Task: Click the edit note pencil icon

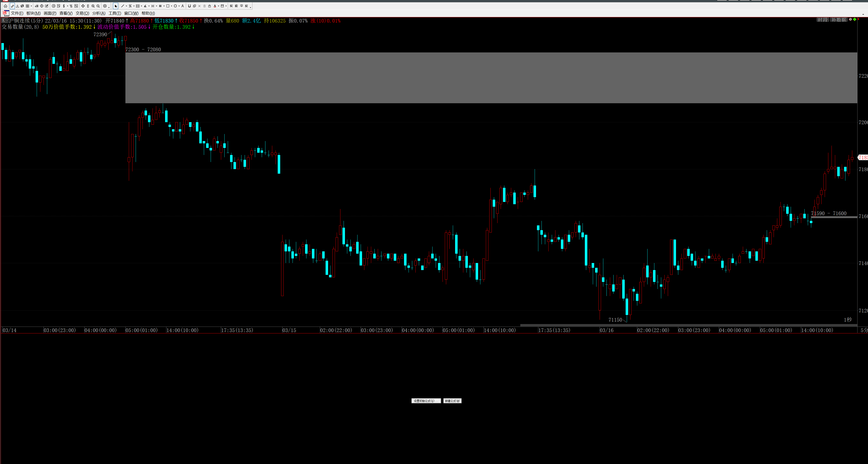Action: tap(47, 6)
